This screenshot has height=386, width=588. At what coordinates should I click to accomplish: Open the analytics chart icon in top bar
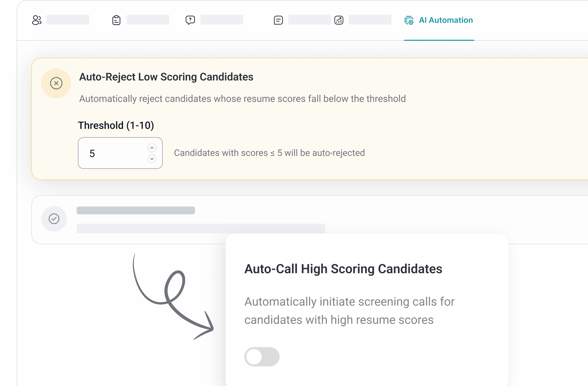coord(339,20)
